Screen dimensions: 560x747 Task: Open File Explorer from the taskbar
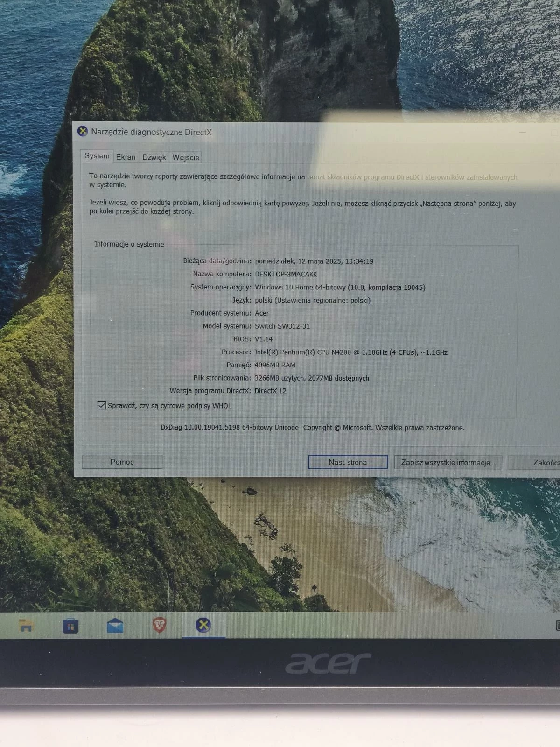(26, 626)
